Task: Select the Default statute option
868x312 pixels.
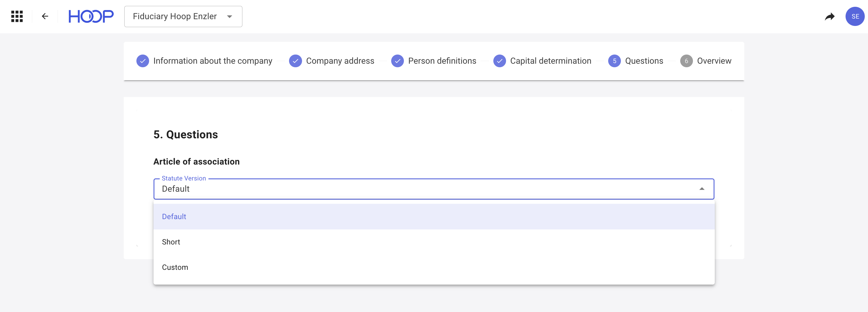Action: [174, 216]
